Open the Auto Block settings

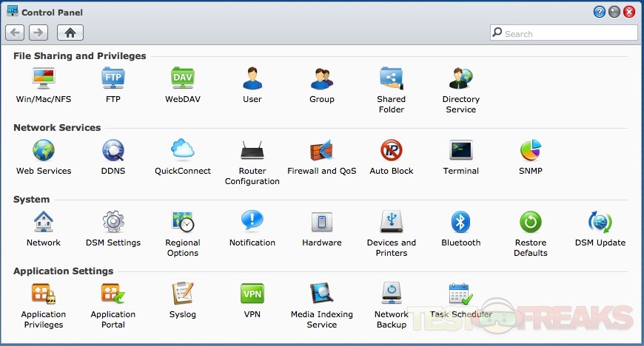[x=391, y=150]
